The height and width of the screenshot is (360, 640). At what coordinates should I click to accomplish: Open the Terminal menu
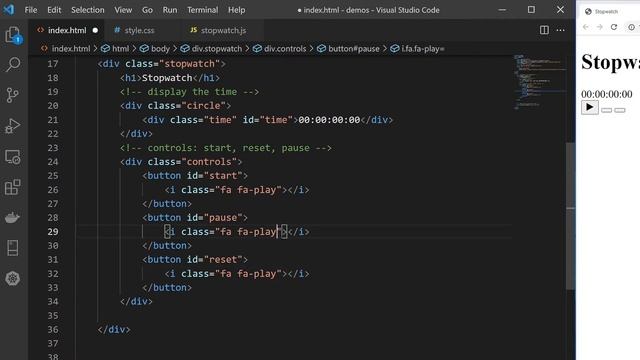(x=202, y=10)
